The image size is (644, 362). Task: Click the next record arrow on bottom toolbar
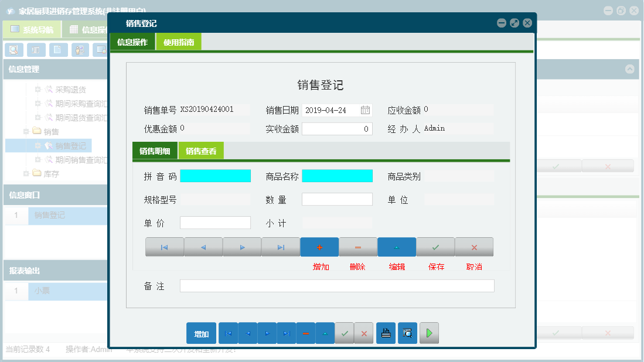[x=267, y=333]
